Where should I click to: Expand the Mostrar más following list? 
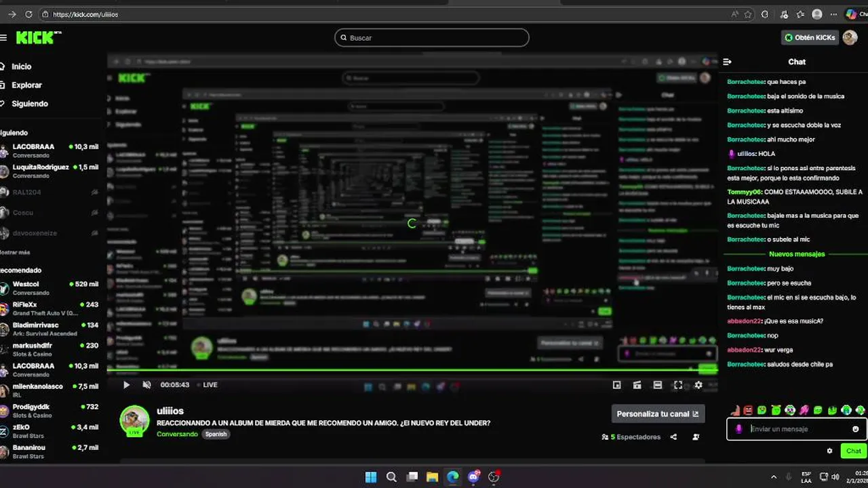pos(15,252)
